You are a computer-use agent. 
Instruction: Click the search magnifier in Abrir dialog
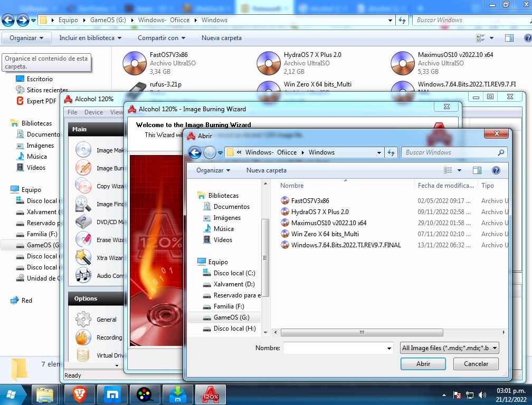(x=501, y=152)
